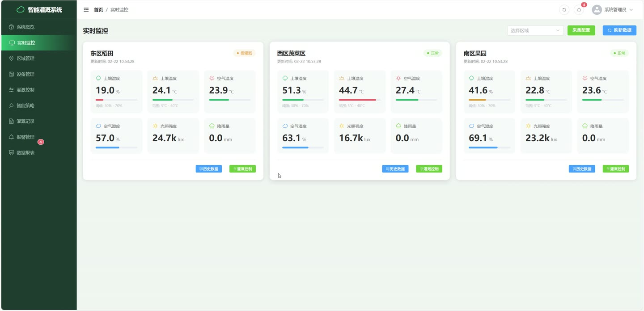The image size is (644, 311).
Task: Click 首页 breadcrumb link
Action: [x=98, y=9]
